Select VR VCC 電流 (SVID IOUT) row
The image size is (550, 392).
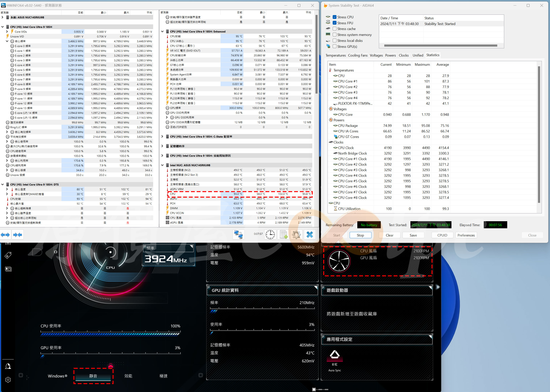click(x=239, y=51)
